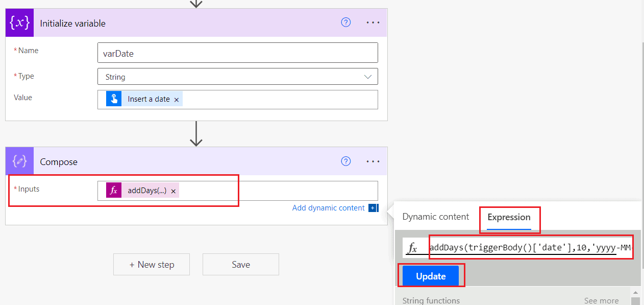
Task: Click the Update button
Action: (x=430, y=276)
